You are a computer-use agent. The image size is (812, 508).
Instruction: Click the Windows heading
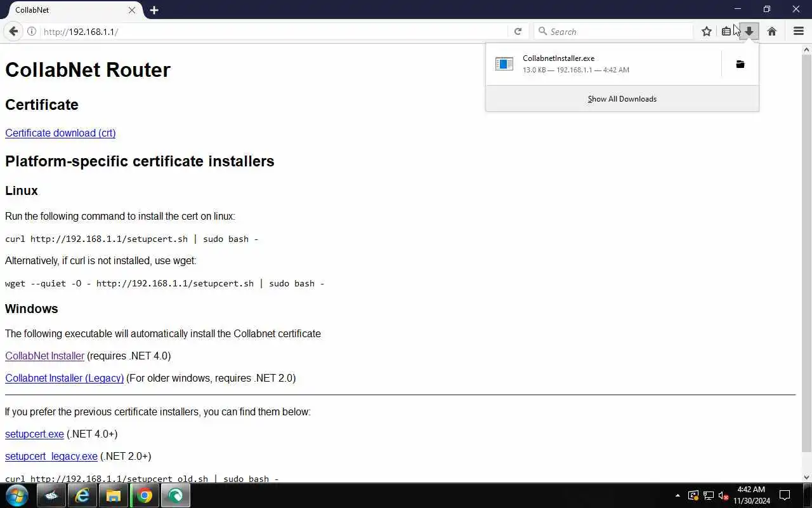(32, 309)
